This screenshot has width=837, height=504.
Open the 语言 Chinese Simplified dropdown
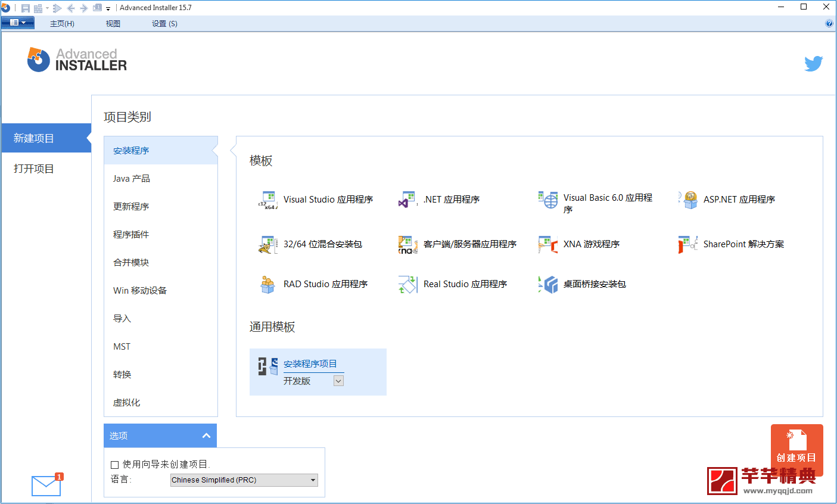point(244,480)
